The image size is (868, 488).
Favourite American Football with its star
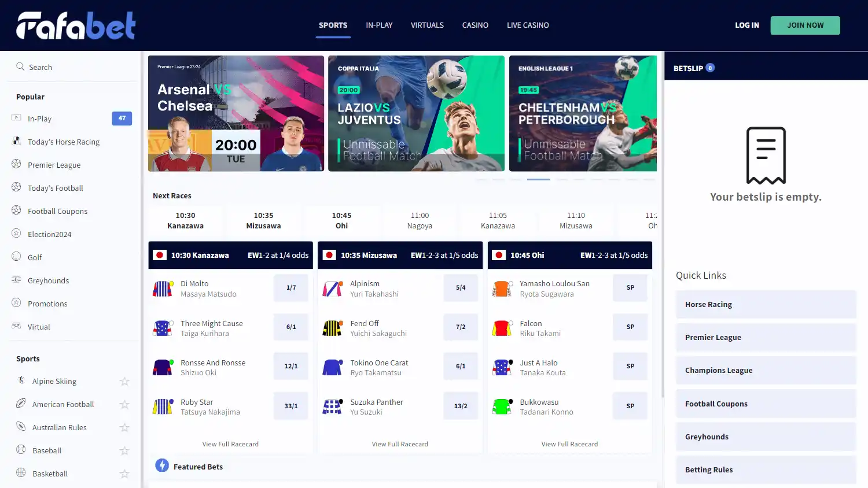(x=124, y=405)
